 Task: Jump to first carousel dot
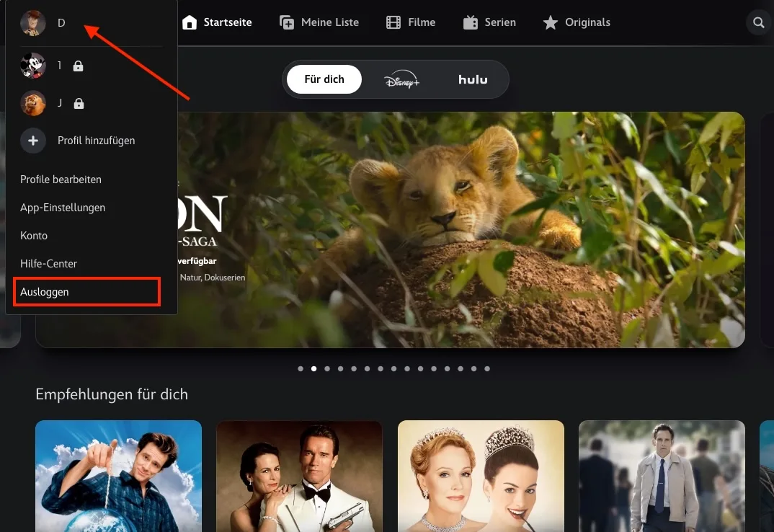301,368
